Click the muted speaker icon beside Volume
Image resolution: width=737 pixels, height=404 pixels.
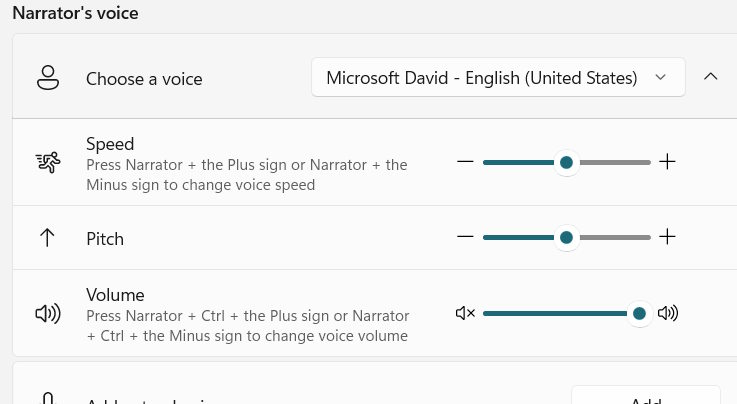[465, 313]
